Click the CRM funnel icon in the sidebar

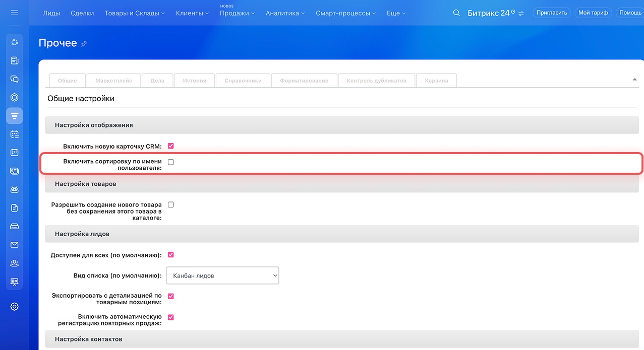(x=14, y=116)
